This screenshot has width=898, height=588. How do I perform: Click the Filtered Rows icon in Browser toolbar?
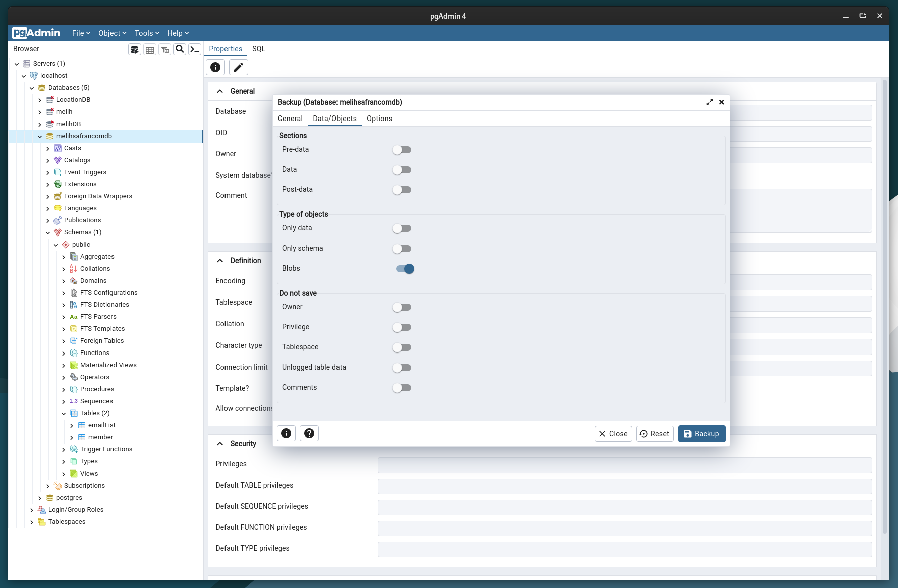(165, 49)
